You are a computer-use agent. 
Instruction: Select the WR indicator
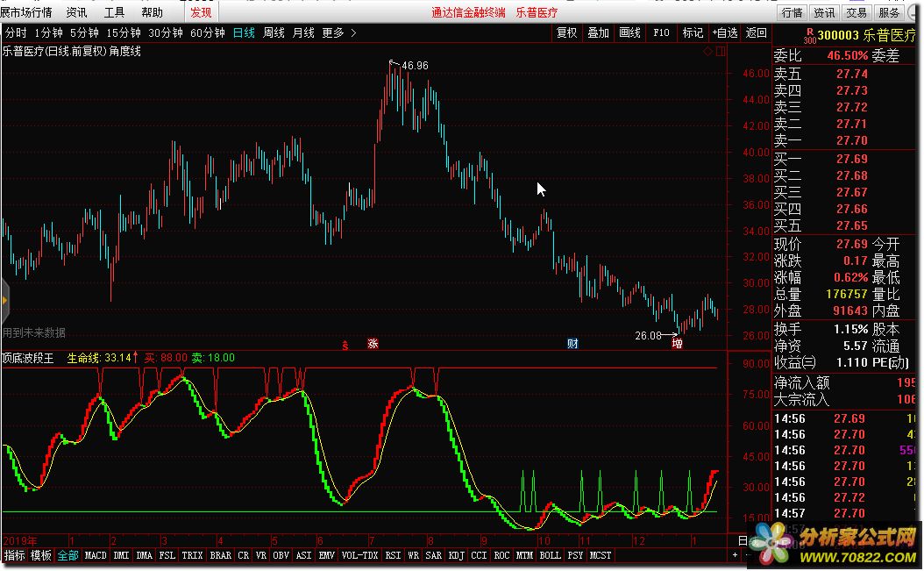[413, 556]
